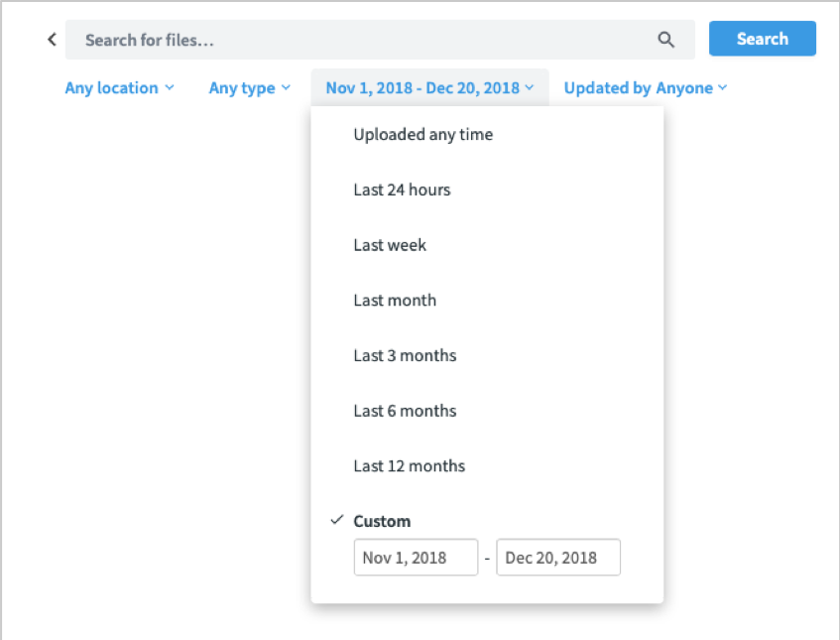Click the magnifying glass search icon
Image resolution: width=840 pixels, height=640 pixels.
click(x=665, y=40)
